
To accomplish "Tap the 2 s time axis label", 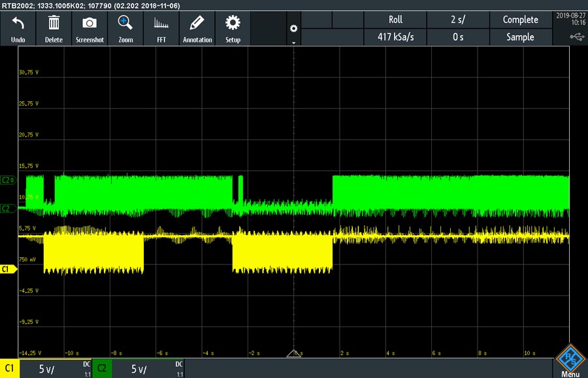I will [344, 353].
